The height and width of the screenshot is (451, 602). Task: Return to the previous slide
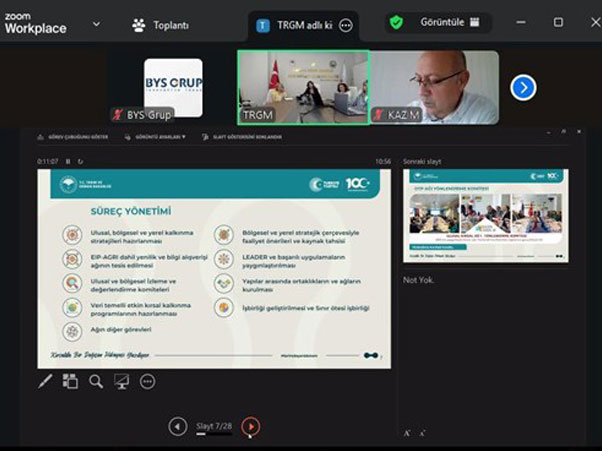(x=178, y=427)
